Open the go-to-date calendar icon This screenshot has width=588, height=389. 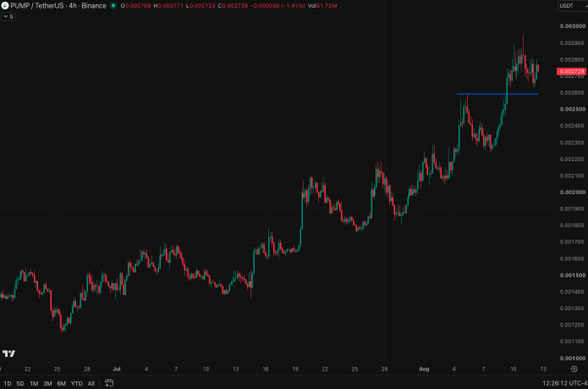pyautogui.click(x=109, y=383)
